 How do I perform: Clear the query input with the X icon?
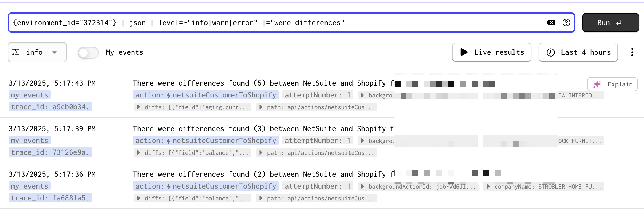pyautogui.click(x=551, y=23)
